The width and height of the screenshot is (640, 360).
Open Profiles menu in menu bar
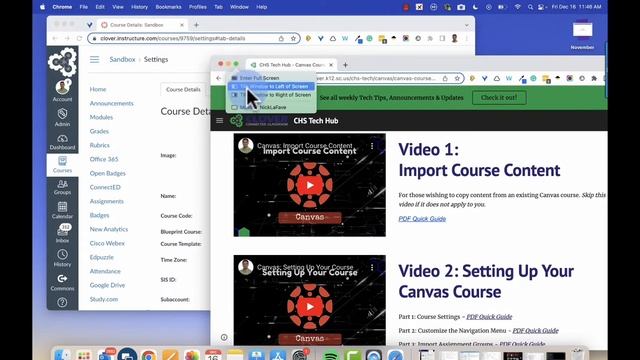(x=198, y=7)
